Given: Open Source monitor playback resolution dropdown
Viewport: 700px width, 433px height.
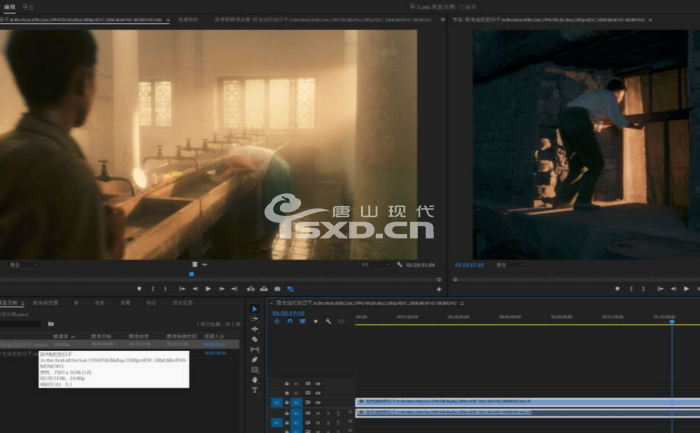Looking at the screenshot, I should [x=375, y=265].
